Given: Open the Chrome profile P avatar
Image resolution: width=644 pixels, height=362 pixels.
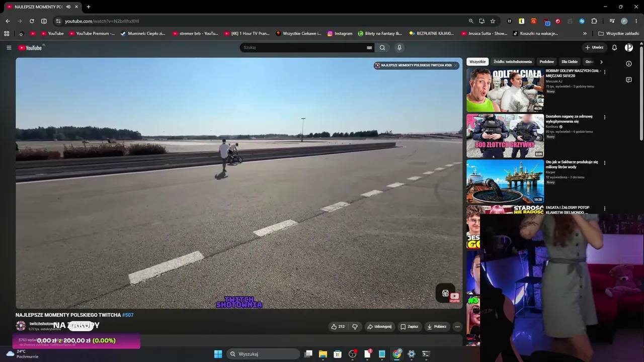Looking at the screenshot, I should pos(624,21).
